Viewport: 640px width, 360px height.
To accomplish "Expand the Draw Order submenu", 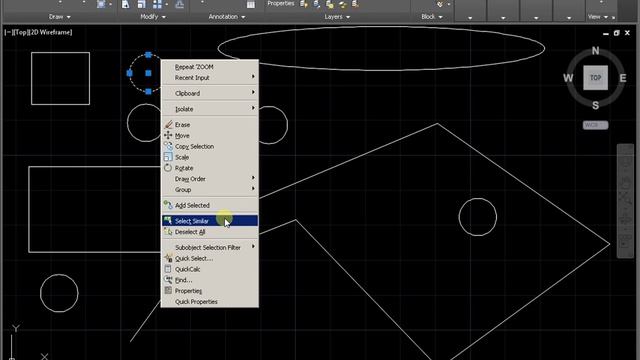I will [210, 179].
